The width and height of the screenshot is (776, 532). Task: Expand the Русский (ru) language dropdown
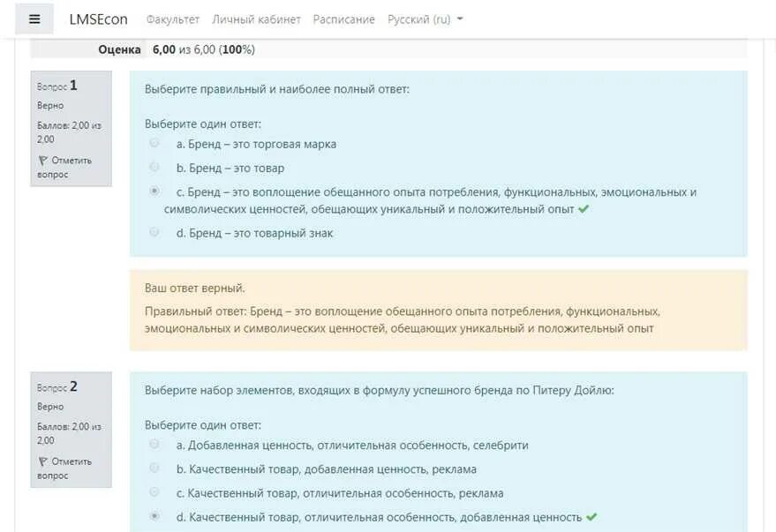coord(425,19)
